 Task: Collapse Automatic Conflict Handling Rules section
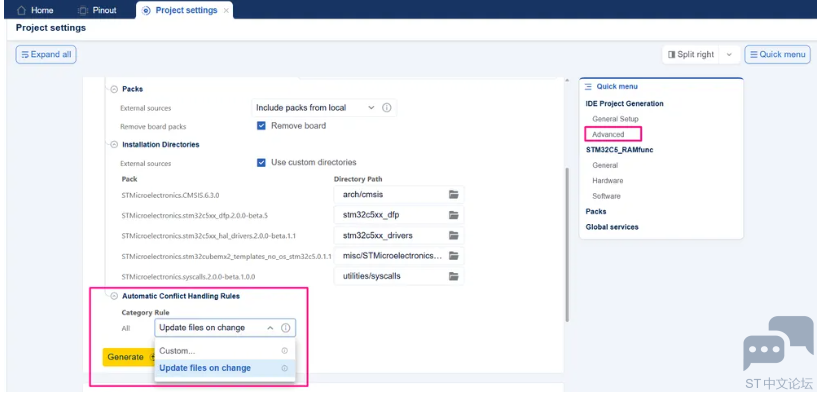[114, 296]
